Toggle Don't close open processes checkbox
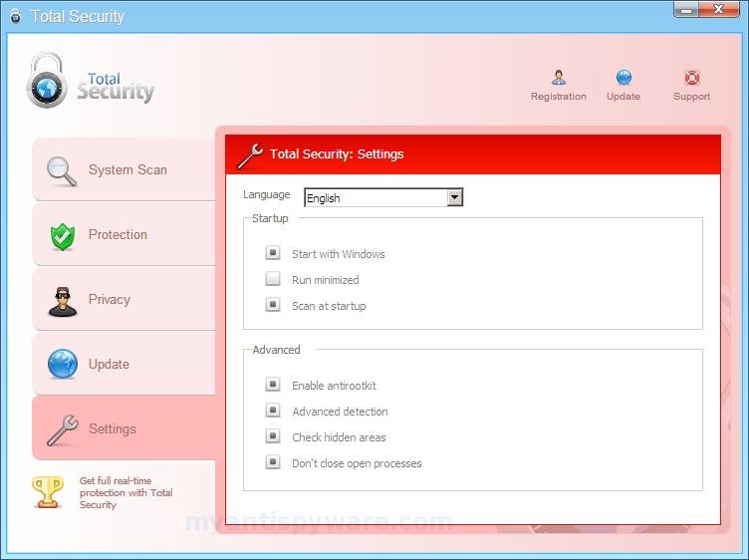749x560 pixels. coord(273,461)
